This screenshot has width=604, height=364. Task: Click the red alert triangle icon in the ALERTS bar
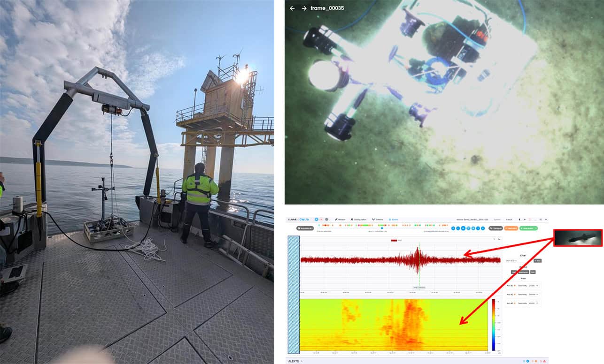[x=544, y=361]
